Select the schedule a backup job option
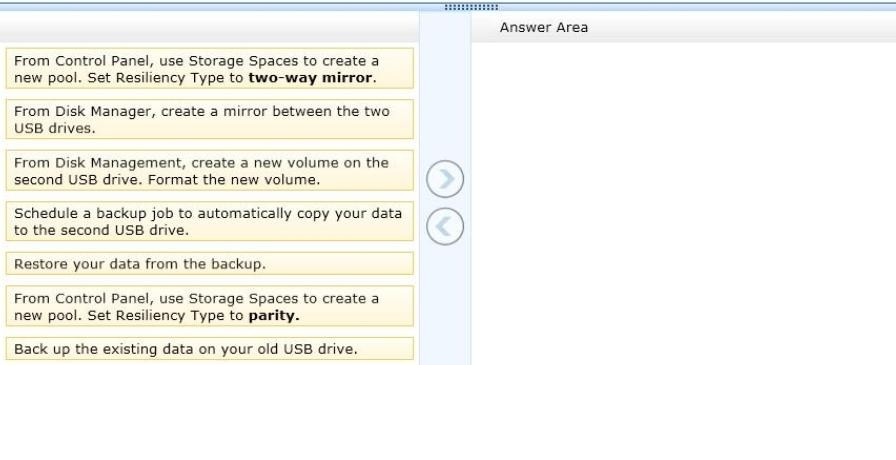The width and height of the screenshot is (896, 460). pos(210,221)
